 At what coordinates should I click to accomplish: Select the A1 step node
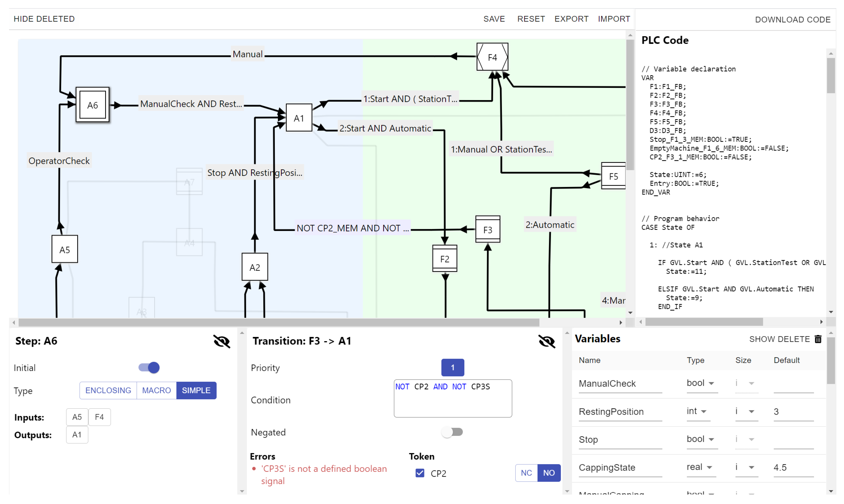pos(299,118)
